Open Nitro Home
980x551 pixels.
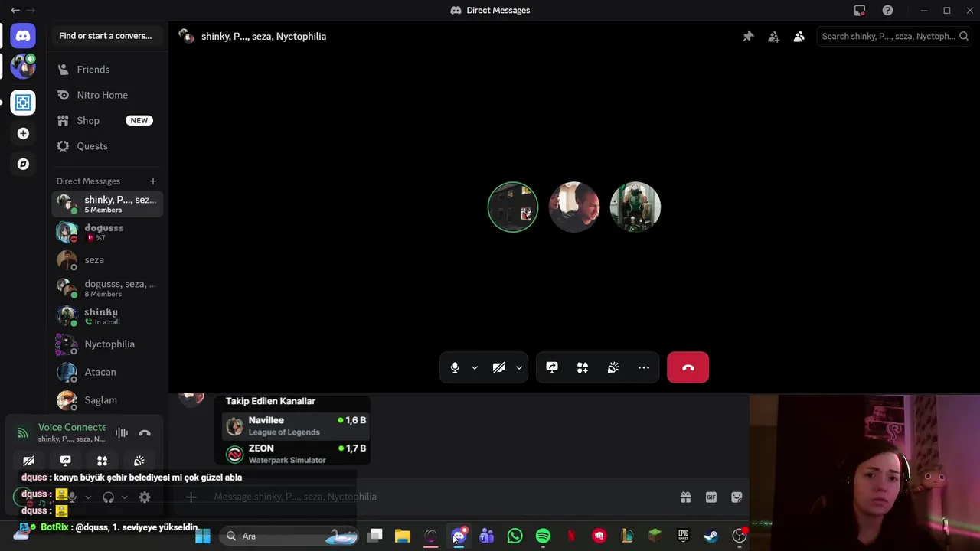(107, 95)
